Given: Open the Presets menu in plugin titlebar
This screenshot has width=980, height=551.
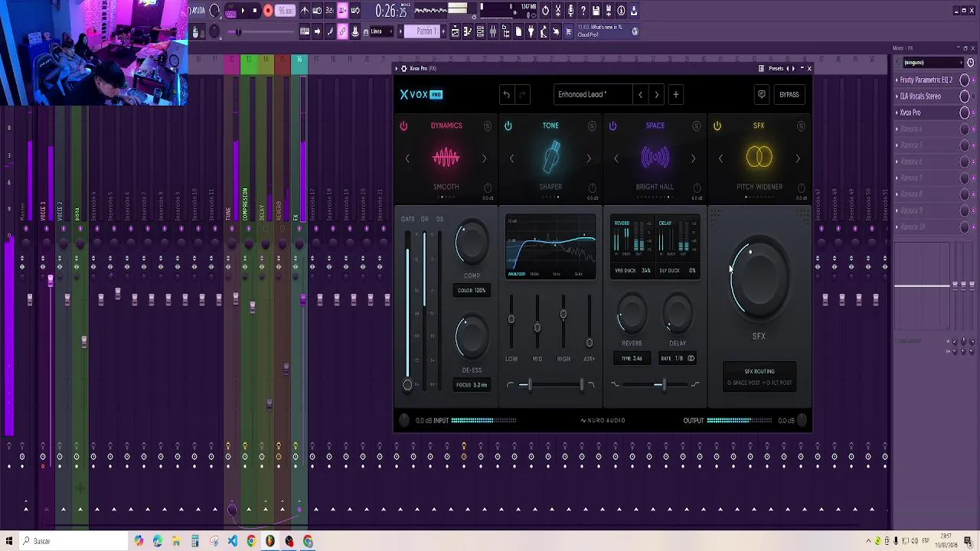Looking at the screenshot, I should tap(776, 68).
